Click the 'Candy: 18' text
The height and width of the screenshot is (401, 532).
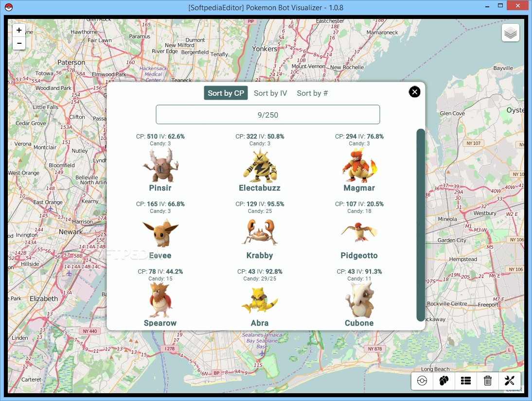(359, 211)
